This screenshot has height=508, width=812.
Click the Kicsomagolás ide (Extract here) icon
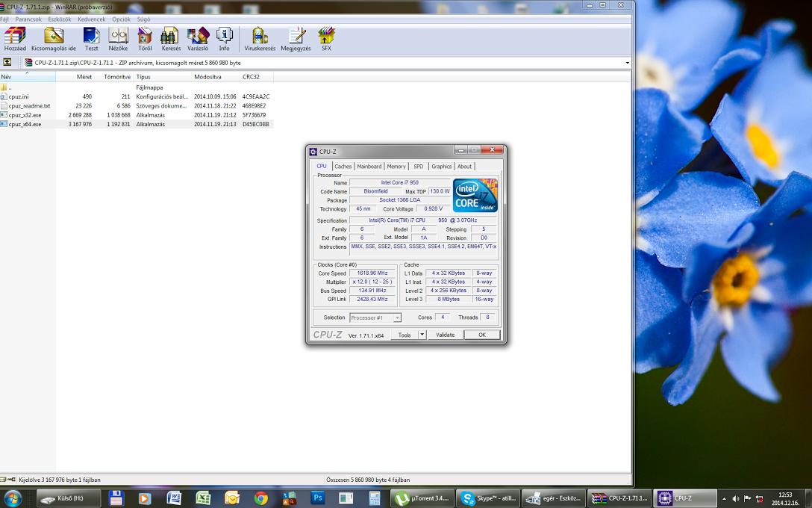point(54,40)
